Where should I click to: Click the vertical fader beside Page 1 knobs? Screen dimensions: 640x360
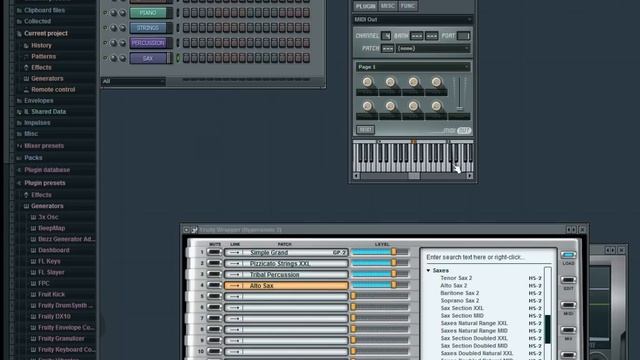pyautogui.click(x=460, y=95)
